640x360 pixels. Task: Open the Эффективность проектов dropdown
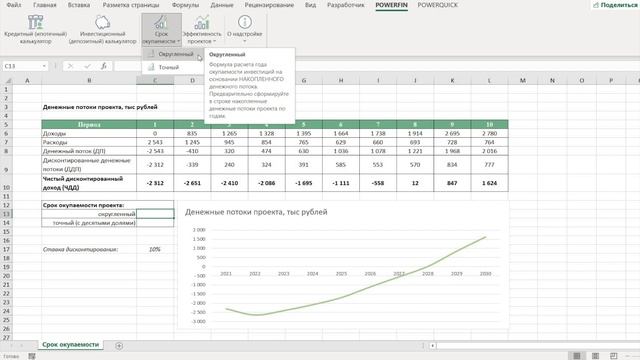202,29
